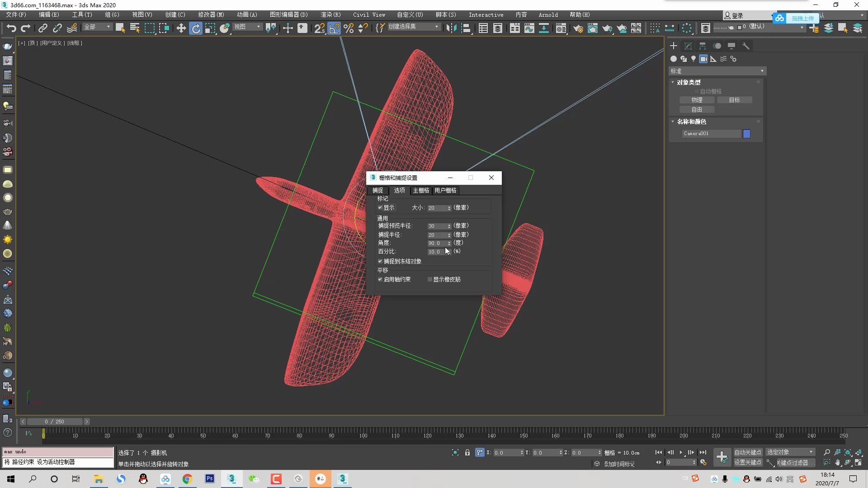Click the 自动关键点 button
The image size is (868, 488).
[747, 452]
